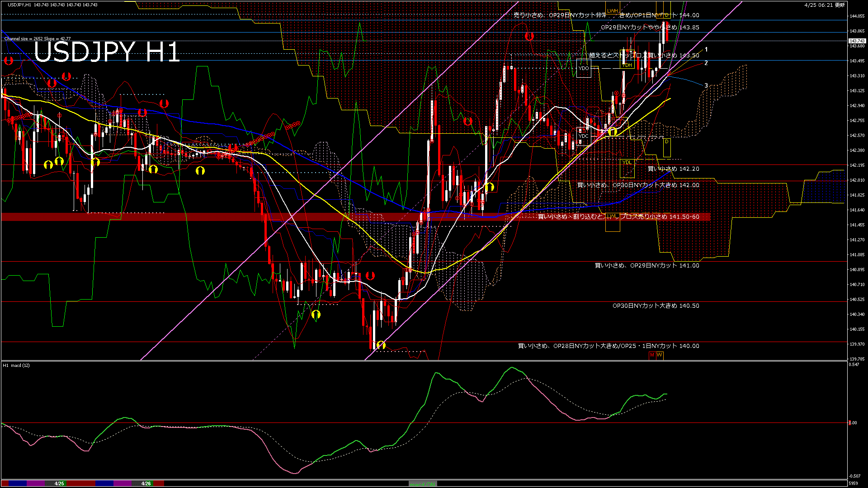This screenshot has width=868, height=488.
Task: Click projection line label 3
Action: pyautogui.click(x=706, y=85)
